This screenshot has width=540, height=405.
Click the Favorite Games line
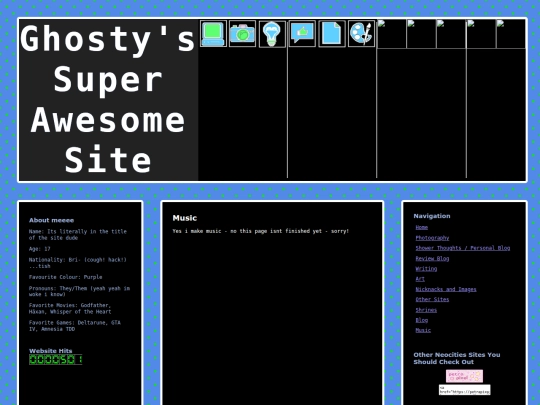[x=75, y=326]
